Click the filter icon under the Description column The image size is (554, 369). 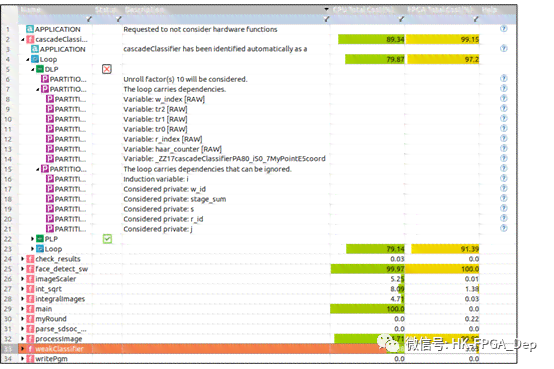326,19
